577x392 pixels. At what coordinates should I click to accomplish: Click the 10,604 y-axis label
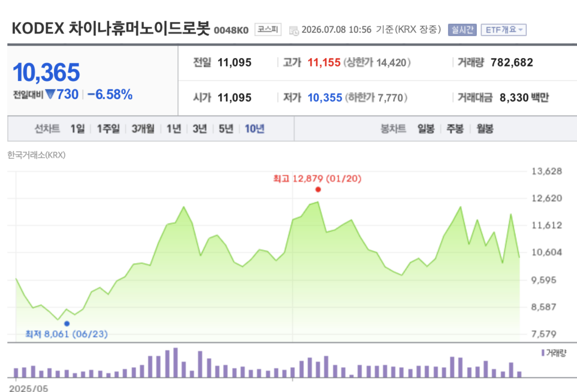click(x=547, y=252)
